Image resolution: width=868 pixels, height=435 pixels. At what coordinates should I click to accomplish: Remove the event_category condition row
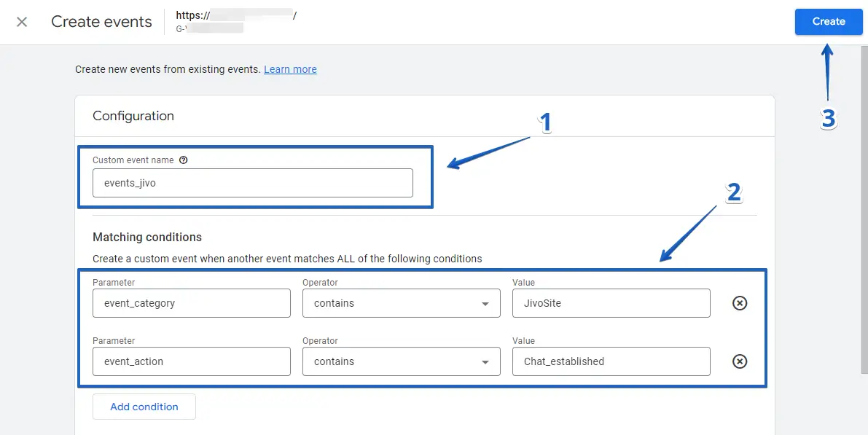739,303
